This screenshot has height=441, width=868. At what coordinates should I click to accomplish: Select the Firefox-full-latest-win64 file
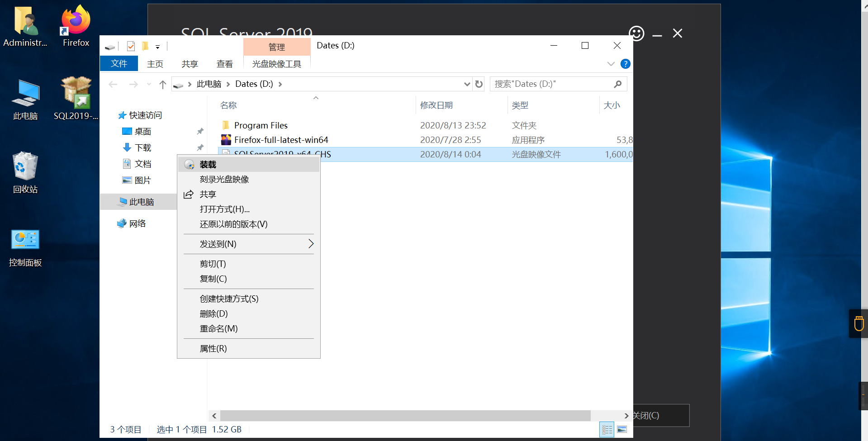(281, 140)
